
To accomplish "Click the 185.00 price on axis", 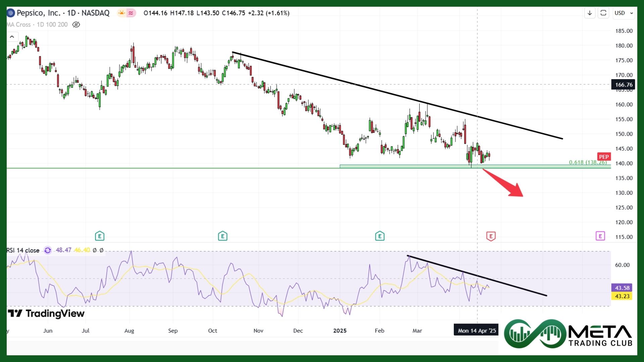I will coord(624,31).
